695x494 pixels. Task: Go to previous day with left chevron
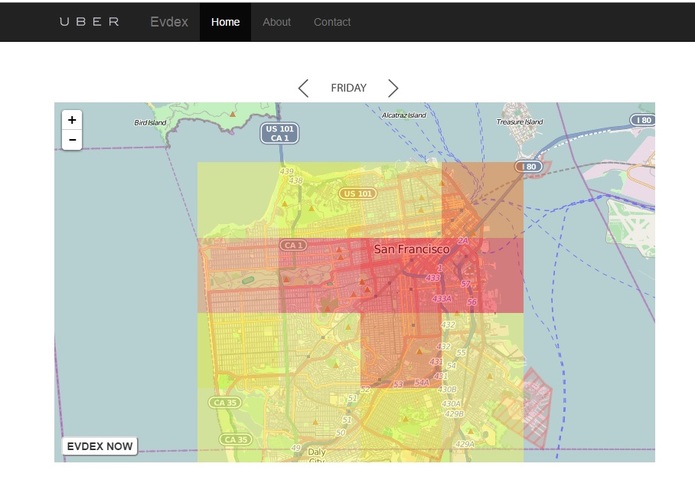pos(303,88)
